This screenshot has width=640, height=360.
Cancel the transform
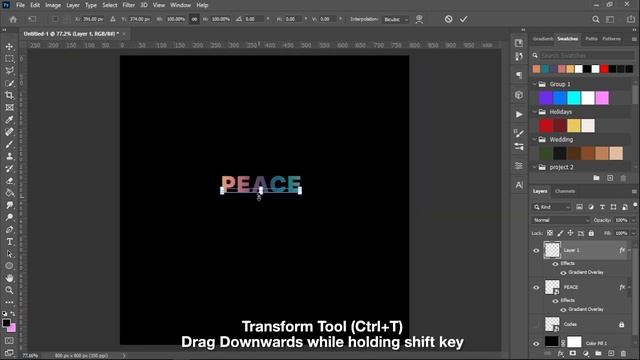(448, 19)
